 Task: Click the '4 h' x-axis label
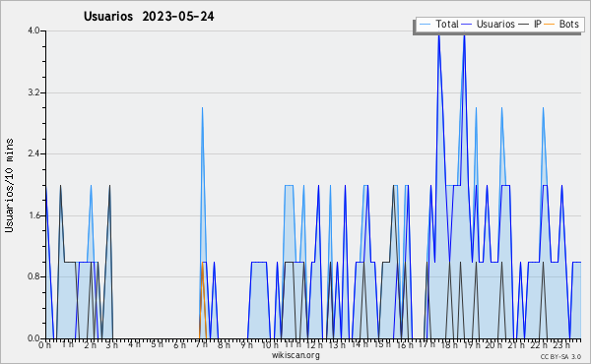tap(135, 344)
